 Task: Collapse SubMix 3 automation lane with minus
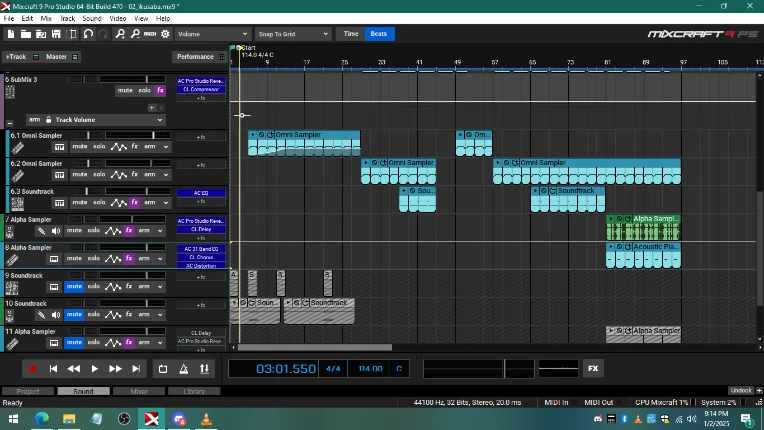[x=10, y=123]
